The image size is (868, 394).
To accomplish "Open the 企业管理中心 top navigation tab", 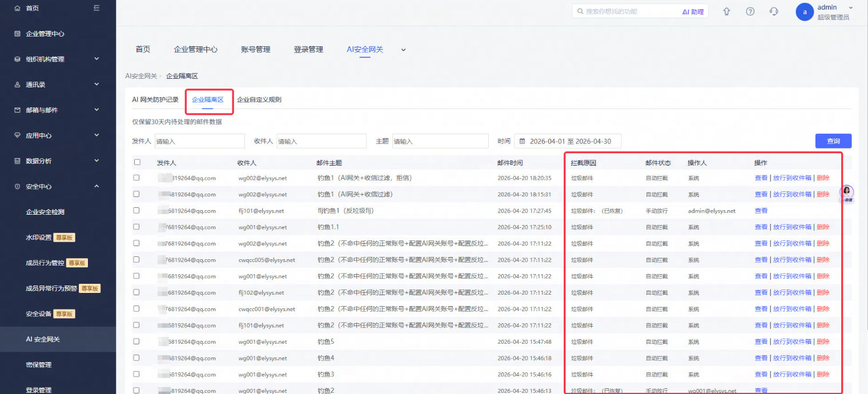I will click(196, 49).
